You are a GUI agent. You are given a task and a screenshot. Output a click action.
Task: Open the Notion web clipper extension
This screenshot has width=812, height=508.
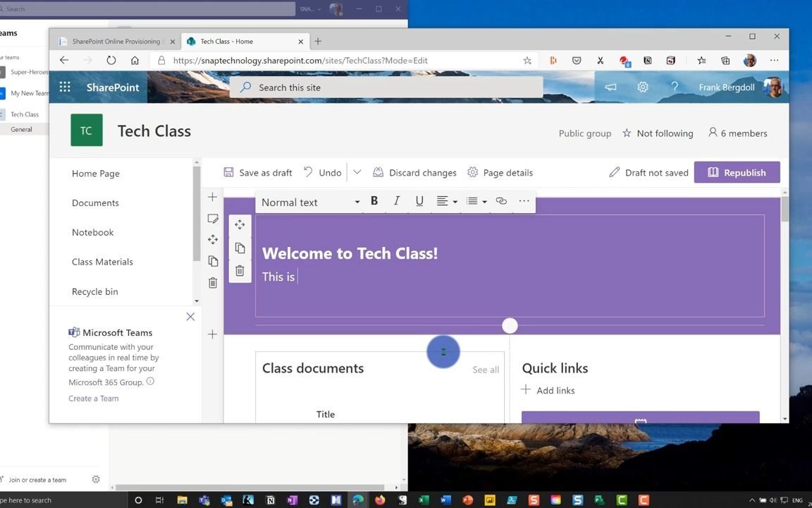point(647,61)
